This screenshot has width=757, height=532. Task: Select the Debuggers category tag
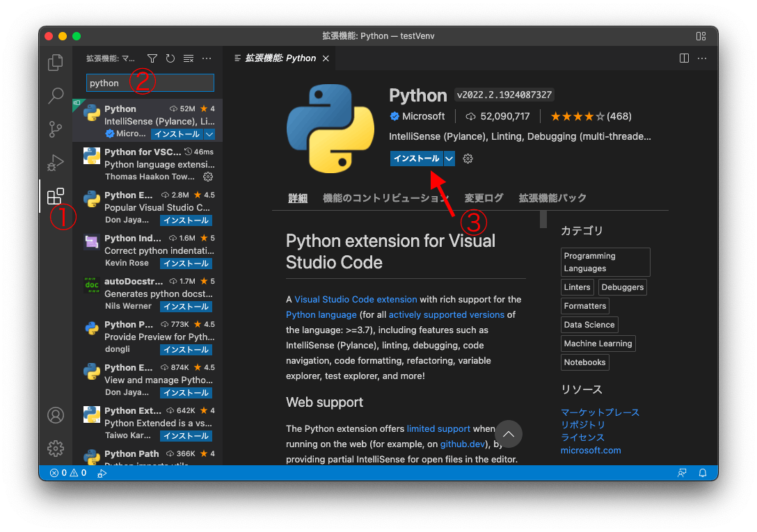coord(623,287)
